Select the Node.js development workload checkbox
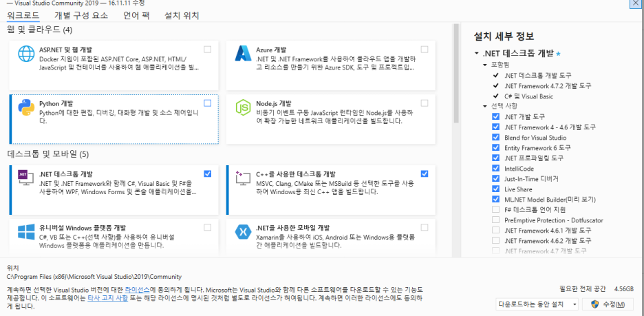Image resolution: width=644 pixels, height=316 pixels. pyautogui.click(x=425, y=103)
